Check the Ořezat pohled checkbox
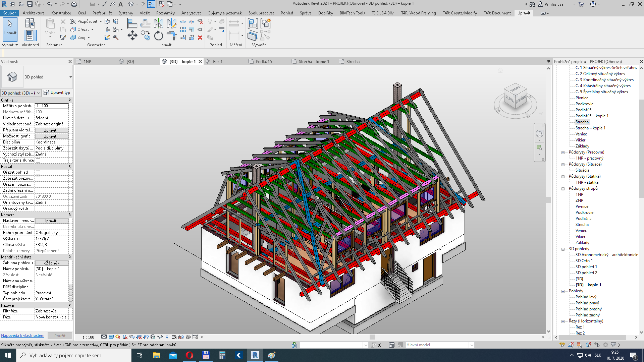This screenshot has height=362, width=644. [x=38, y=173]
